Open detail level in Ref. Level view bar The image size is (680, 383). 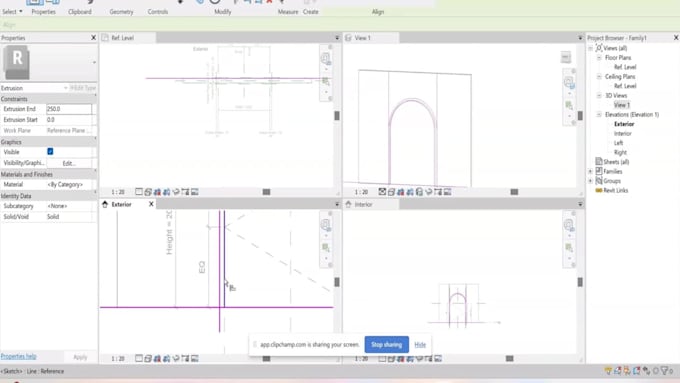pos(139,192)
